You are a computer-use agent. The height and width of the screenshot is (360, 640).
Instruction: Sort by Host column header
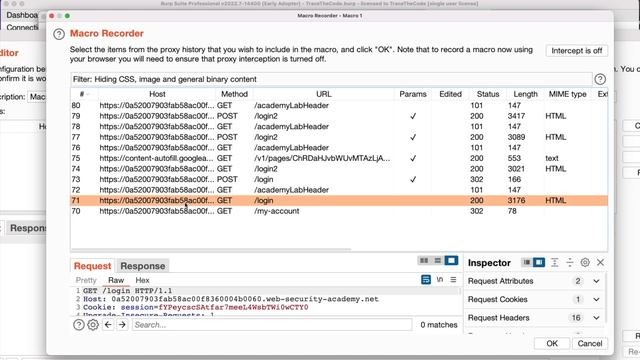157,94
